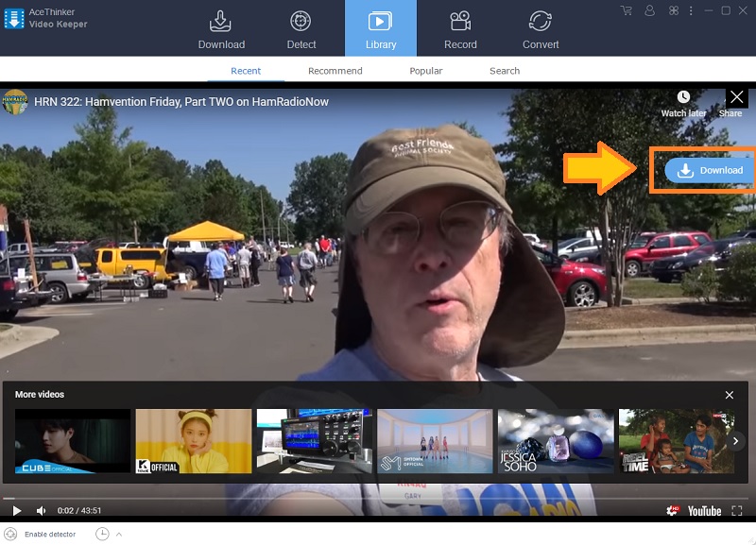The width and height of the screenshot is (756, 545).
Task: Click the video progress bar
Action: [378, 497]
